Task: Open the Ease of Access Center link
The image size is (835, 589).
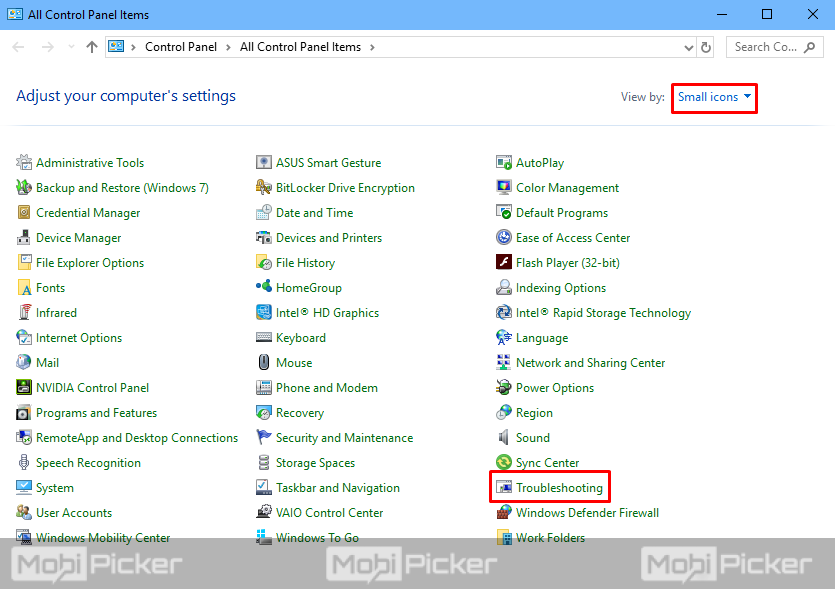Action: tap(573, 238)
